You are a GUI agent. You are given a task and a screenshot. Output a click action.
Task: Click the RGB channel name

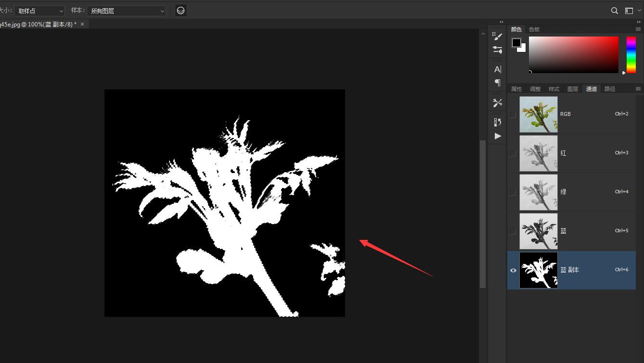click(566, 114)
